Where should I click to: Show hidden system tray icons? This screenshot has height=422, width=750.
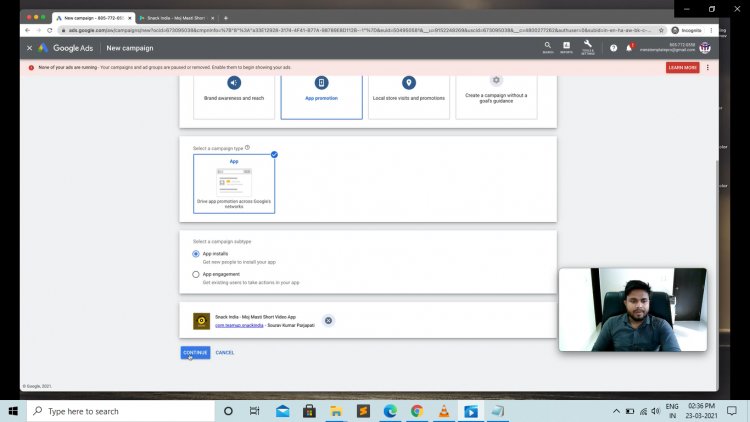tap(615, 411)
